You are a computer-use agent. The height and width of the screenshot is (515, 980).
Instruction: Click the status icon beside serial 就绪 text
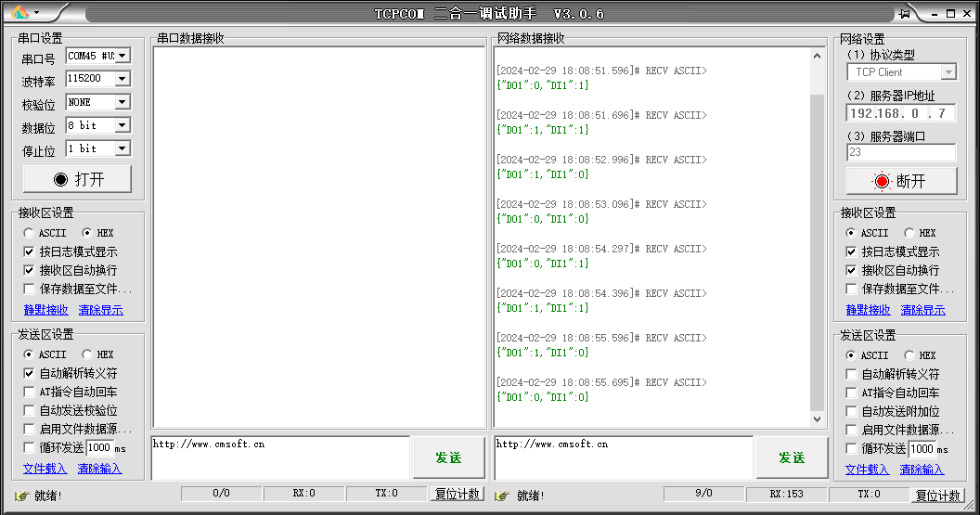[x=22, y=496]
